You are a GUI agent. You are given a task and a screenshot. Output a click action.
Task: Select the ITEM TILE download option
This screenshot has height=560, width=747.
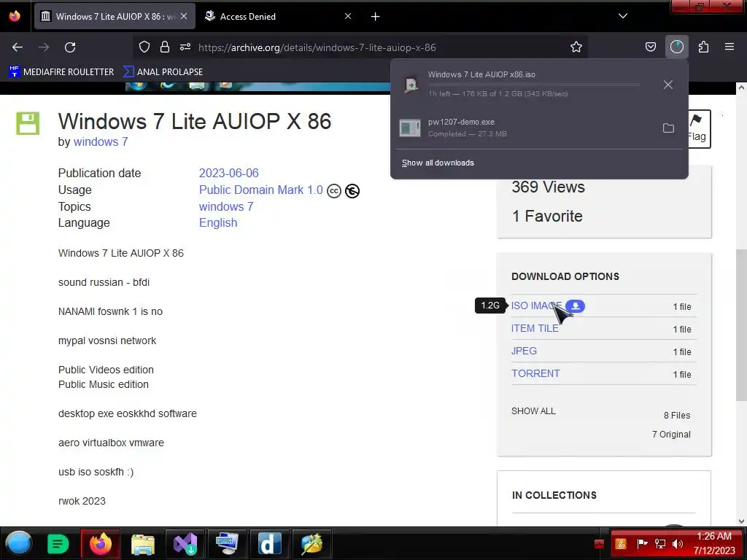pyautogui.click(x=535, y=329)
